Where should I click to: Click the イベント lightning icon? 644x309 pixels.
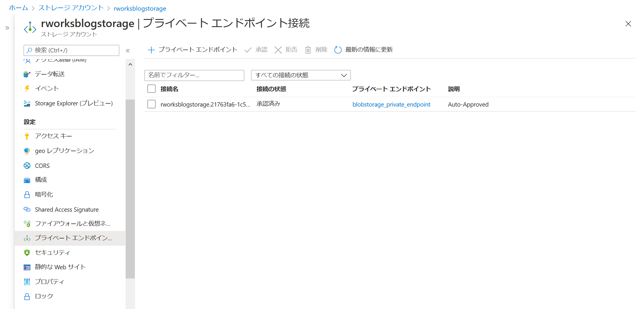click(27, 89)
